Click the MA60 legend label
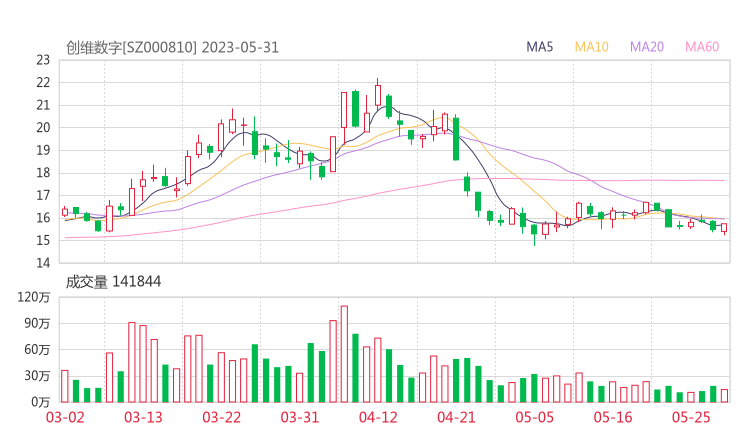The height and width of the screenshot is (440, 740). 702,47
